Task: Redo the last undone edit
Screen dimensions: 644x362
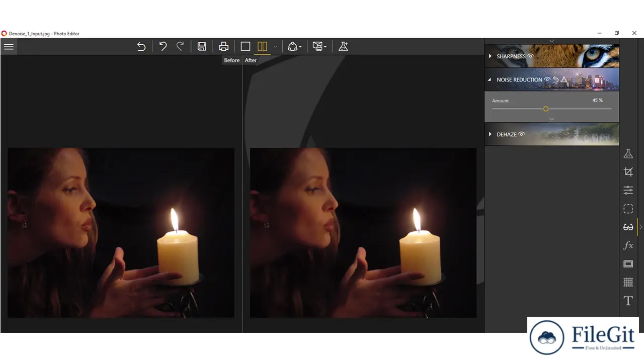Action: [x=180, y=46]
